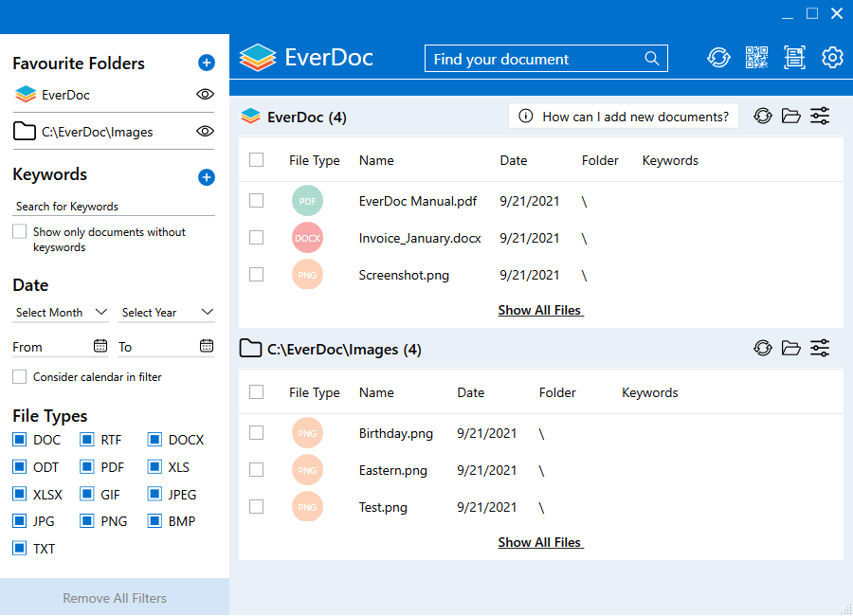Viewport: 853px width, 616px height.
Task: Refresh the C:\EverDoc\Images folder list
Action: pos(763,348)
